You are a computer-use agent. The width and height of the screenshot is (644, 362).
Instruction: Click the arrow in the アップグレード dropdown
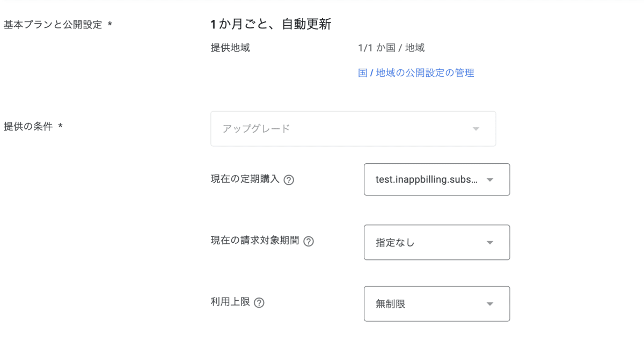[x=475, y=129]
